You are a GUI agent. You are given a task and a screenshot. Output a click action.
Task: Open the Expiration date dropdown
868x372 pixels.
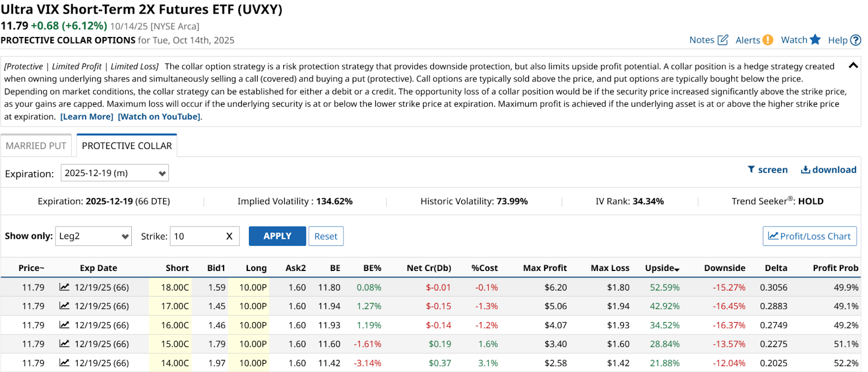tap(114, 173)
